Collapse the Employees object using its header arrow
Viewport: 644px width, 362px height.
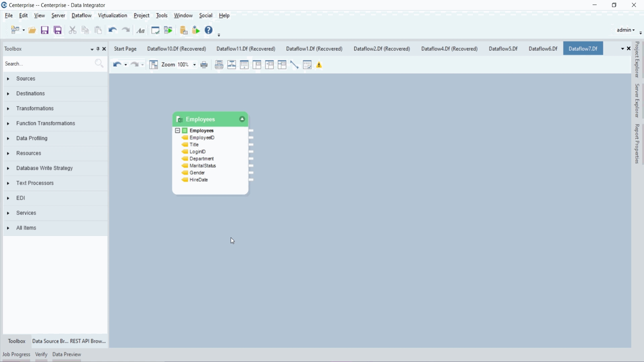[x=242, y=119]
